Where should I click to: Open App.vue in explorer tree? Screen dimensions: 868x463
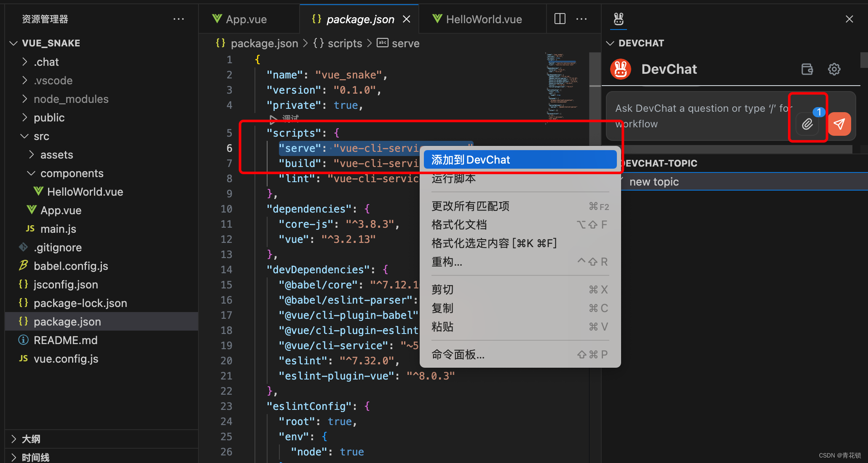(102, 210)
